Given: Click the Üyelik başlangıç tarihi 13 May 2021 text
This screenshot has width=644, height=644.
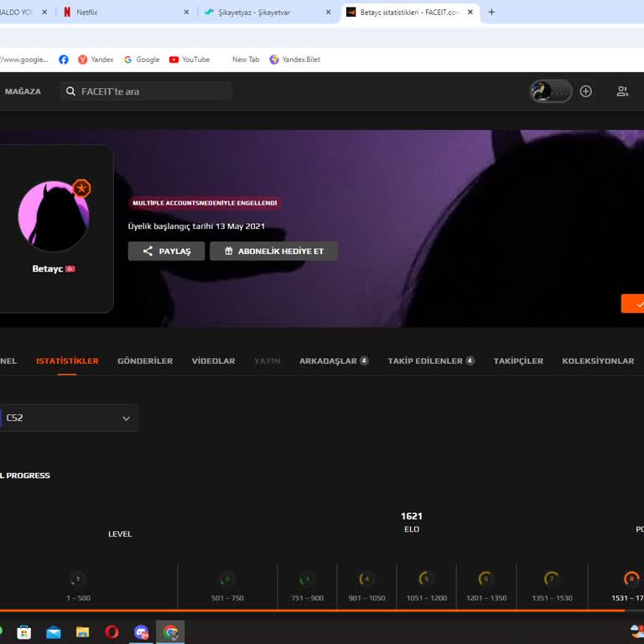Looking at the screenshot, I should (196, 226).
